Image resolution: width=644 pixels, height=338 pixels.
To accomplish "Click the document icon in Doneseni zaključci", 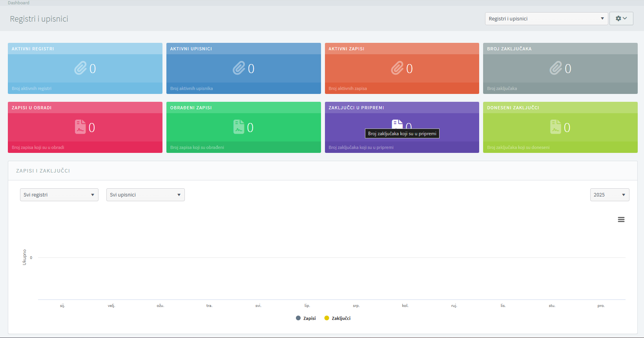I will pos(556,127).
